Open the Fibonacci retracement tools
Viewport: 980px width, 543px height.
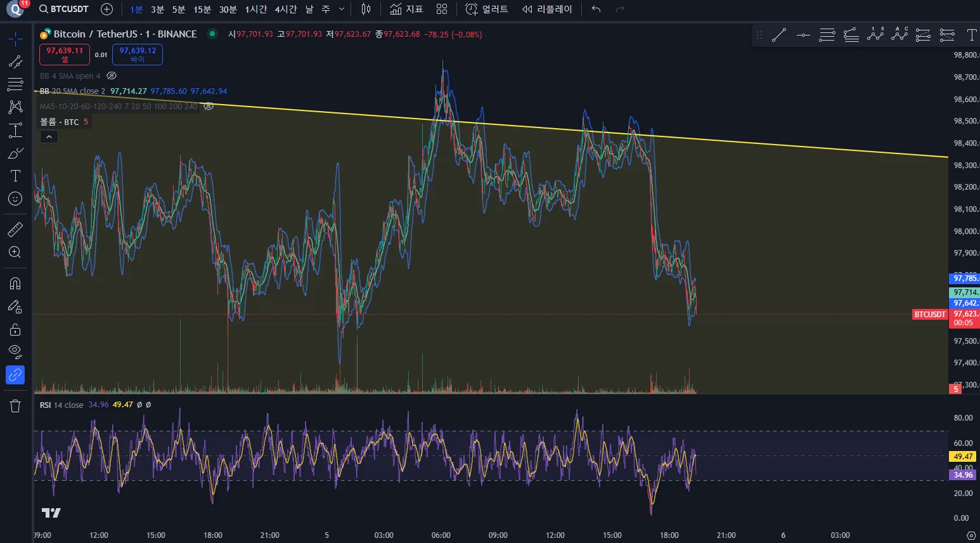(15, 84)
